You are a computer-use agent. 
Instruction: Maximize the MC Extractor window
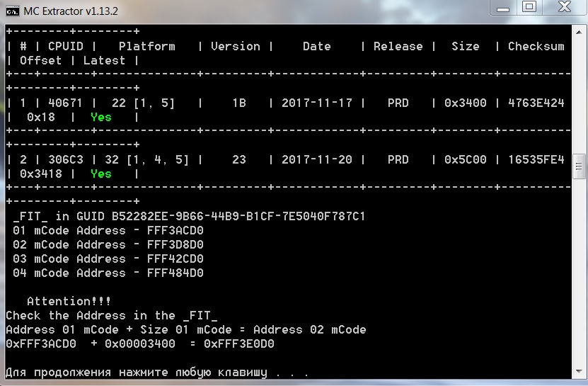tap(529, 8)
